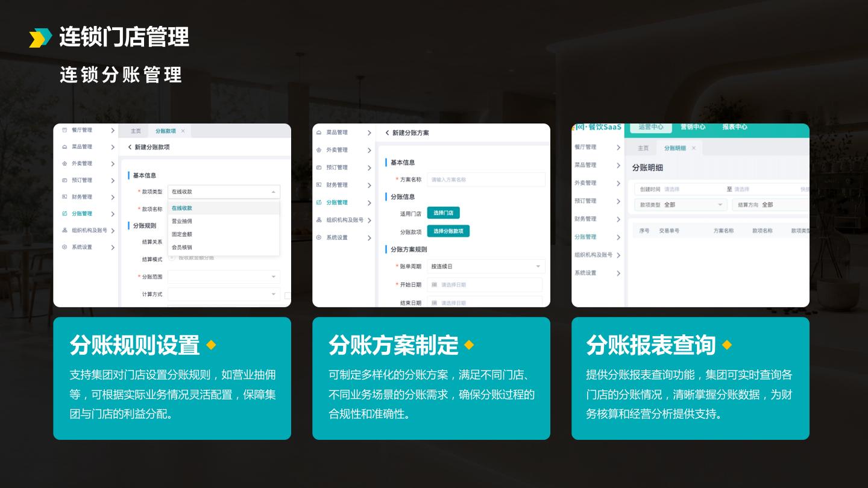Click 外卖管理 icon in 新建分账款项 screenshot sidebar
The image size is (868, 488).
[x=64, y=163]
